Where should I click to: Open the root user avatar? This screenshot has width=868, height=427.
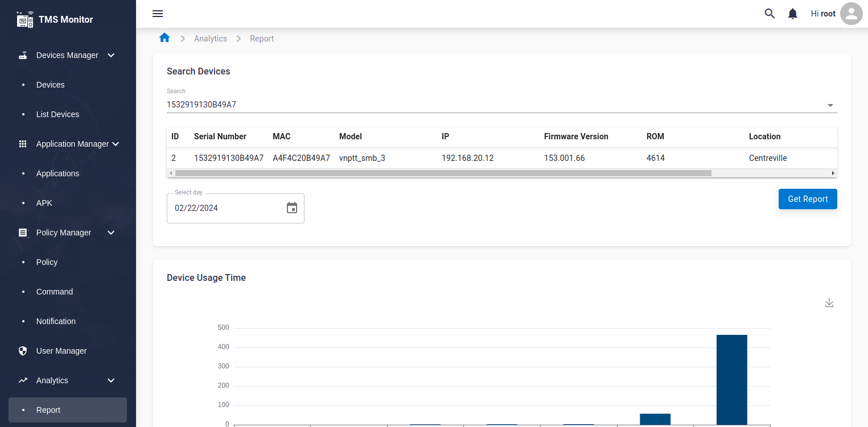851,14
